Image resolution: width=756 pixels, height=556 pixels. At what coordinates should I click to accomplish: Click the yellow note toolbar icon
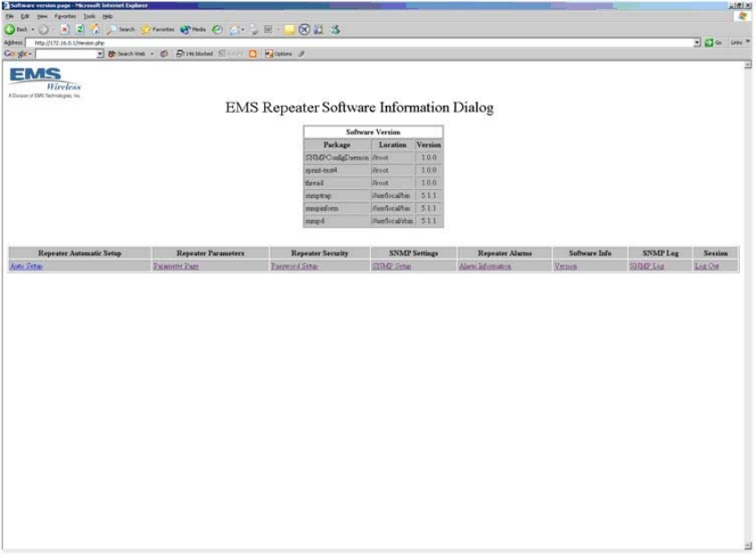point(289,30)
